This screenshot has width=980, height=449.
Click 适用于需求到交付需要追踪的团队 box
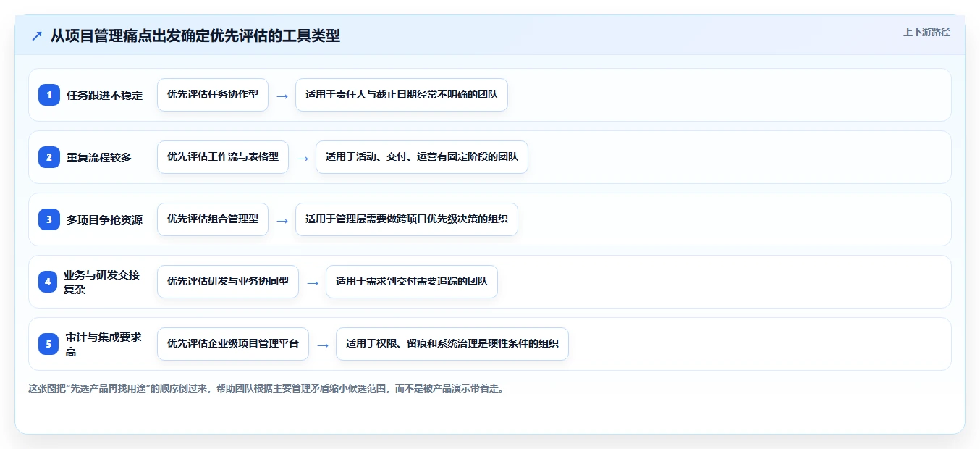pyautogui.click(x=412, y=282)
